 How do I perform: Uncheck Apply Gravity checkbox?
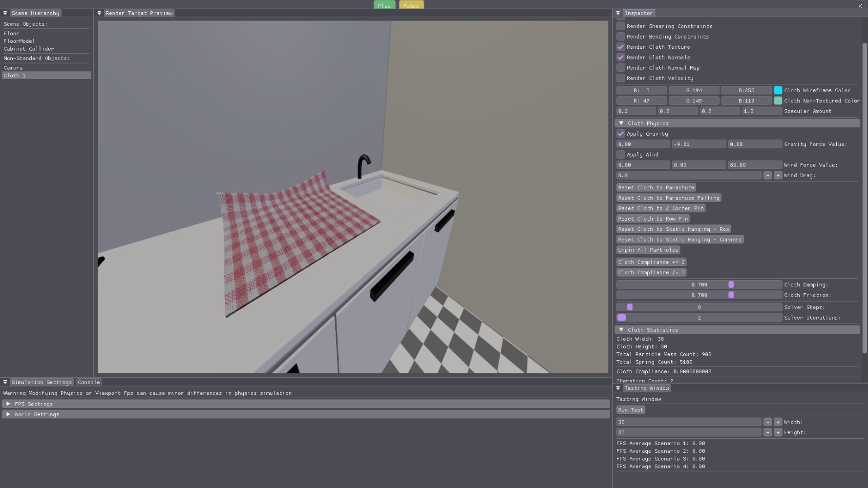coord(620,134)
